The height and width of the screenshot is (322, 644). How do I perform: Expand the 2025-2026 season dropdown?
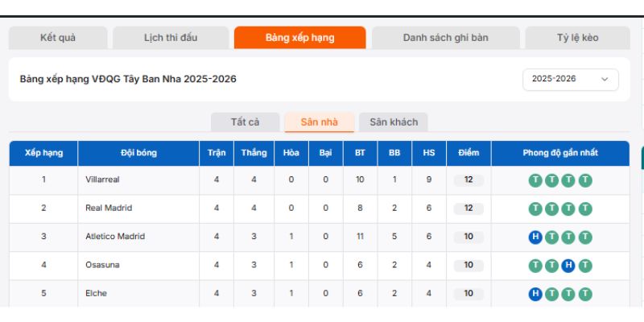(x=570, y=79)
